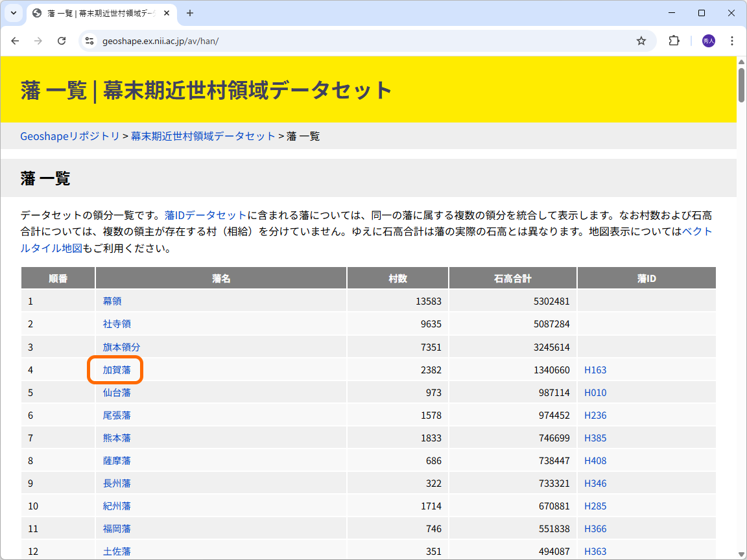Open the tab search chevron
The image size is (747, 560).
coord(13,13)
